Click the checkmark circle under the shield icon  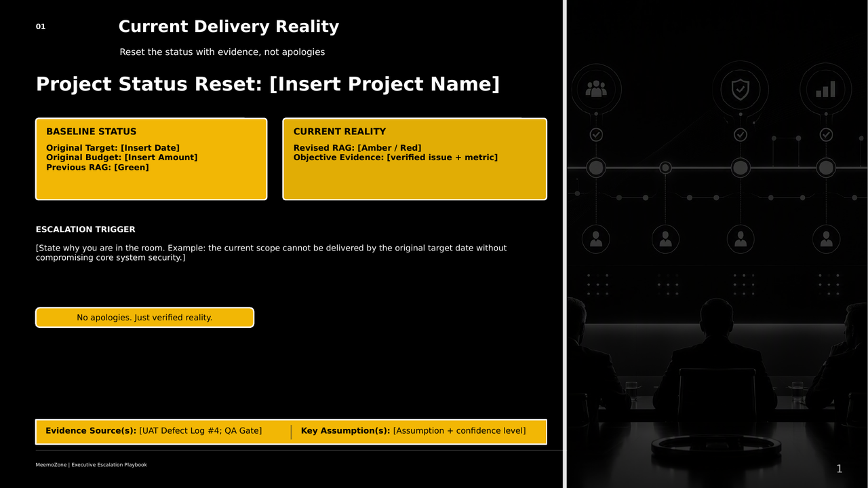coord(741,135)
